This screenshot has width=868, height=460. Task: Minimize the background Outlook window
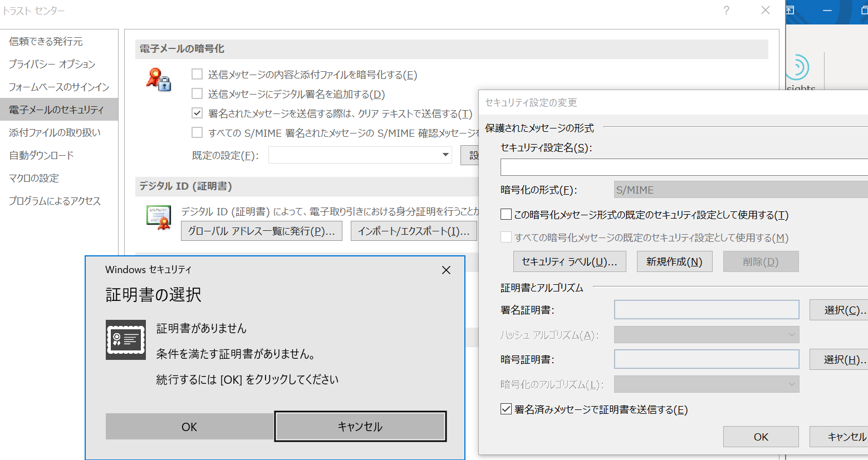[827, 11]
